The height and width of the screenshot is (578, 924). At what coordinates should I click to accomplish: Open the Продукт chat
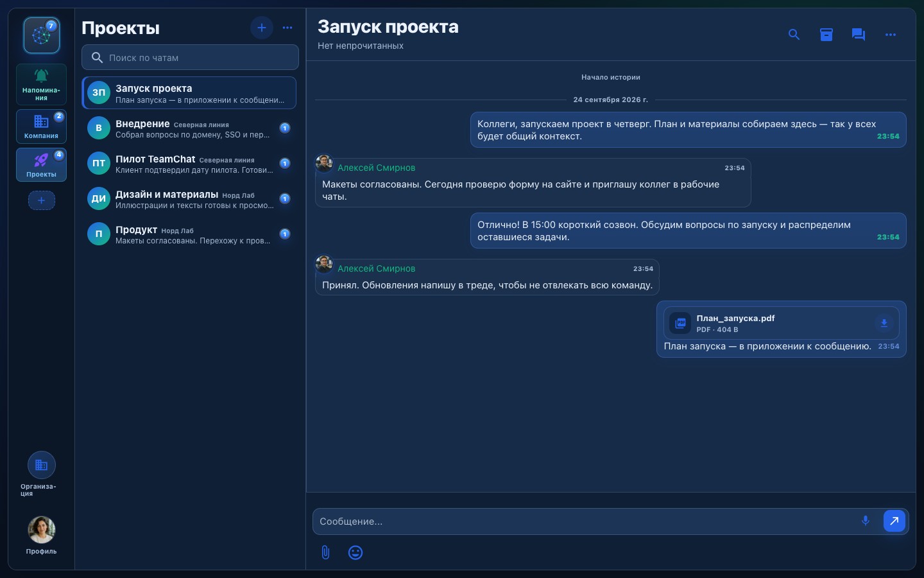(190, 234)
